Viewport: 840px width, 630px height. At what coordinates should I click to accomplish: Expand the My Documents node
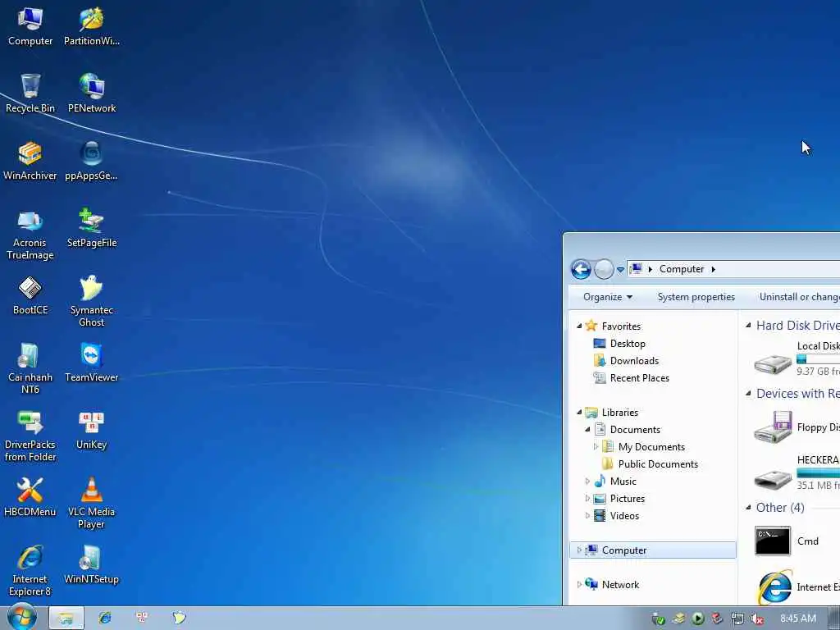click(596, 446)
